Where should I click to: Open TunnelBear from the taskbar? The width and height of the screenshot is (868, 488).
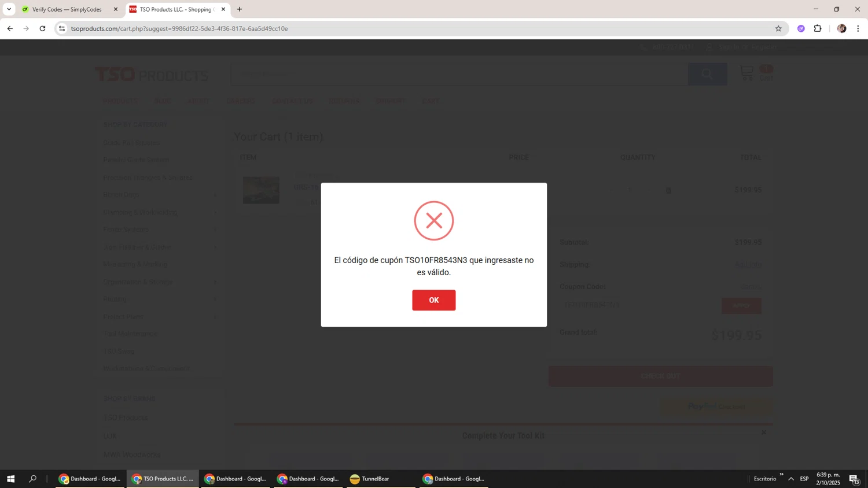pyautogui.click(x=381, y=479)
